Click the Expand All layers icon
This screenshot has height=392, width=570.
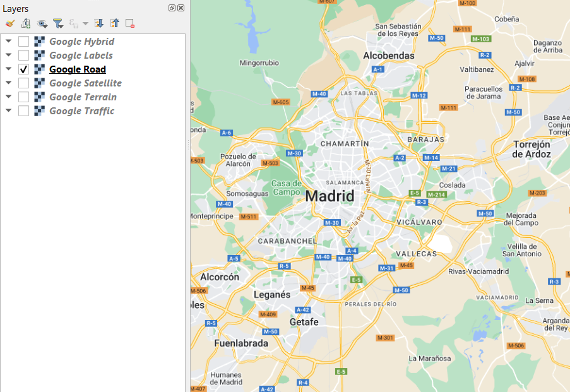[99, 23]
